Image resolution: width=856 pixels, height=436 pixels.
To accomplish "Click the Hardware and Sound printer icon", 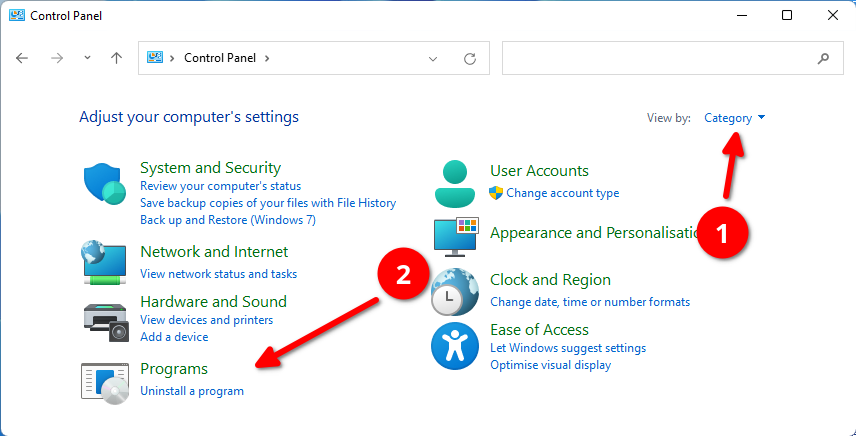I will point(104,320).
